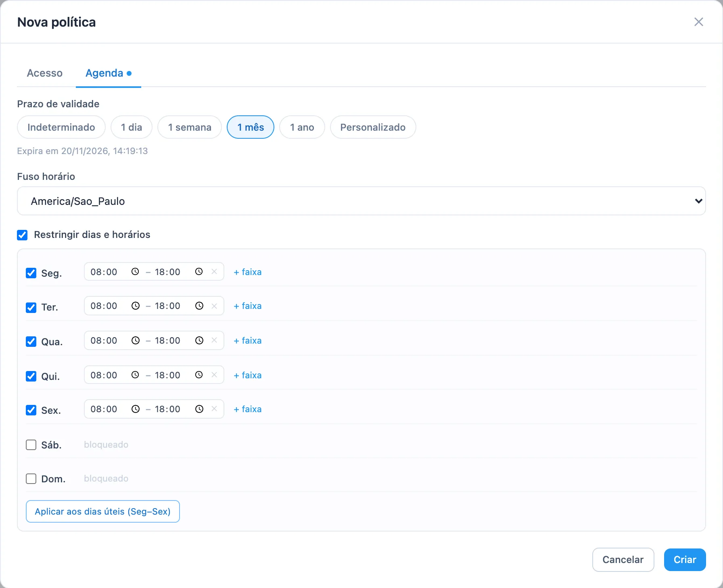Screen dimensions: 723x588
Task: Uncheck the Seg. day checkbox
Action: coord(31,273)
